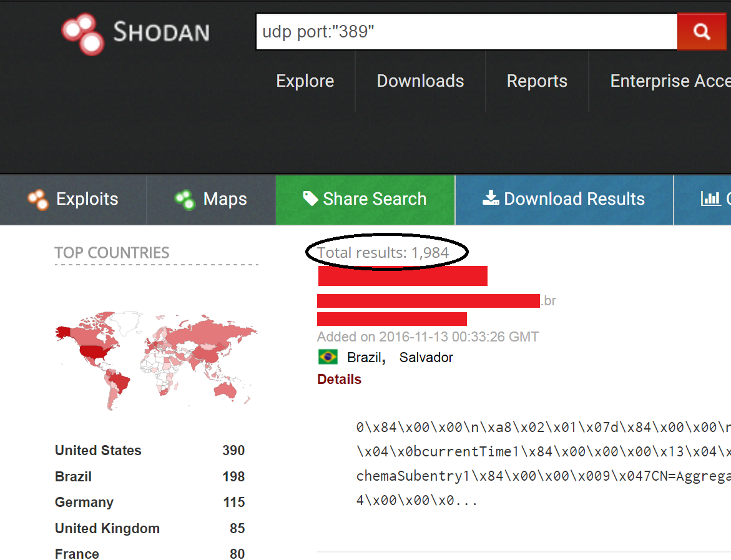Filter results by United States

click(98, 451)
